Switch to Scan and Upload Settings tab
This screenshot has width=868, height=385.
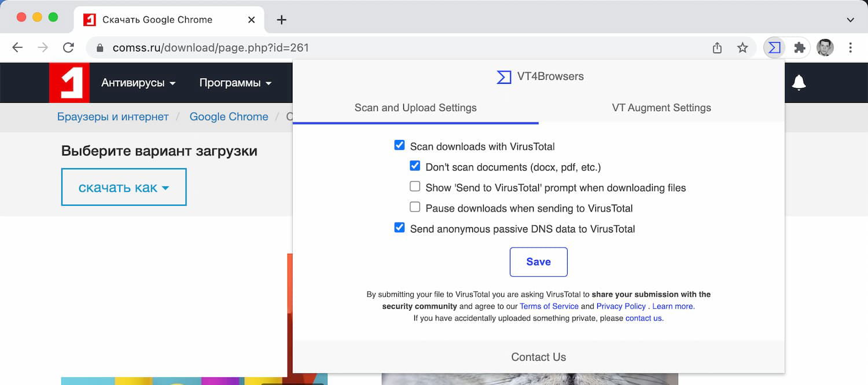pos(415,108)
